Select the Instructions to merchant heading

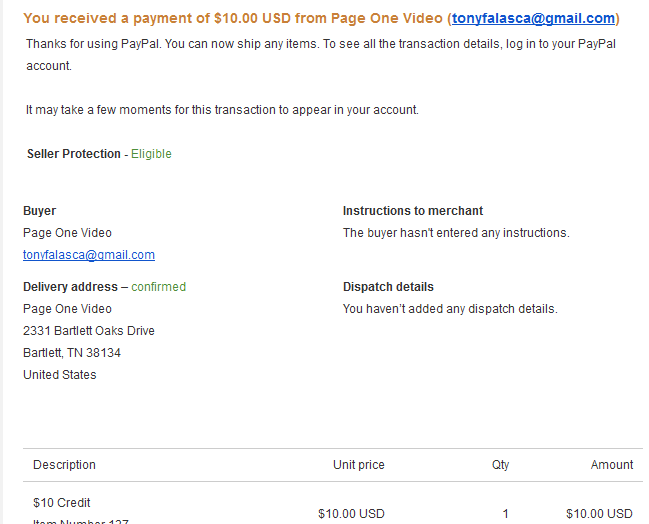tap(413, 211)
